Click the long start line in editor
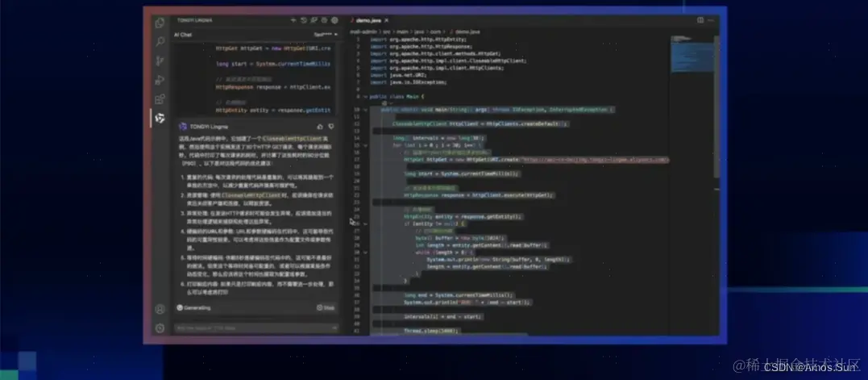This screenshot has height=380, width=868. click(462, 174)
